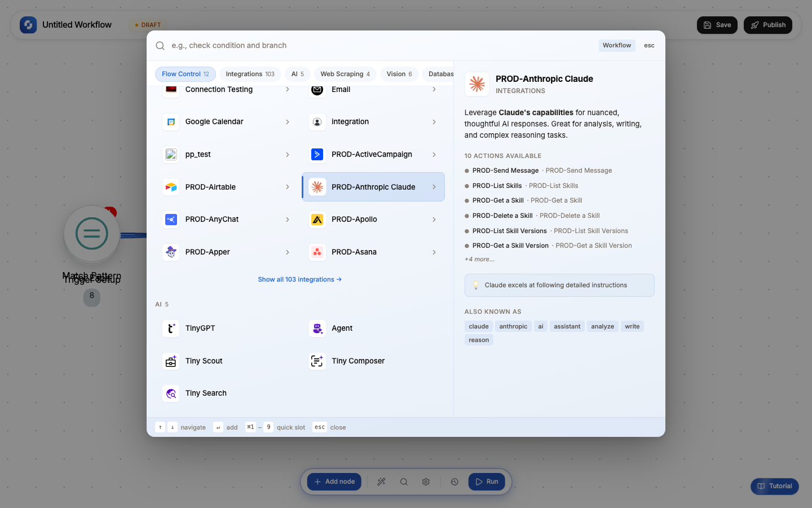Click the esc key hint in search bar
Image resolution: width=812 pixels, height=508 pixels.
coord(650,46)
